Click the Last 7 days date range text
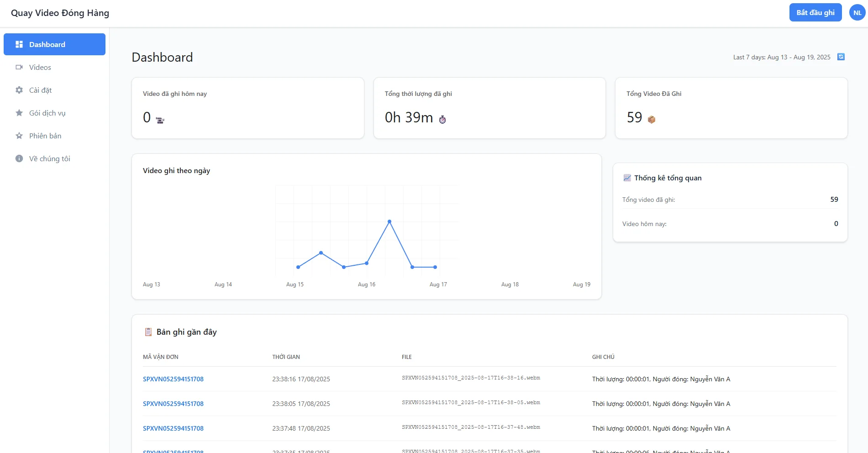 click(x=782, y=57)
